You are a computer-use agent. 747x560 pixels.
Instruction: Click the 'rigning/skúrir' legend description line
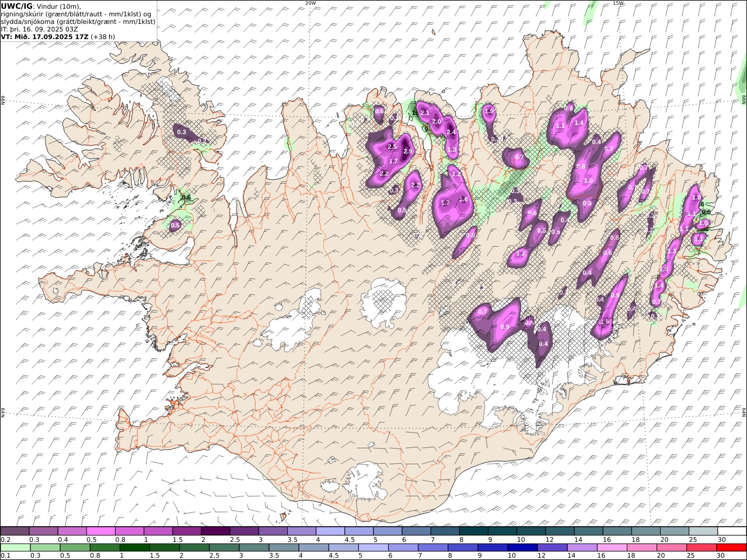[x=76, y=13]
